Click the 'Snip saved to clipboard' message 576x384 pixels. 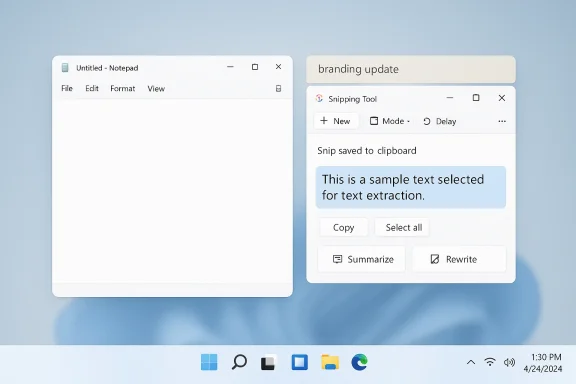[x=367, y=151]
